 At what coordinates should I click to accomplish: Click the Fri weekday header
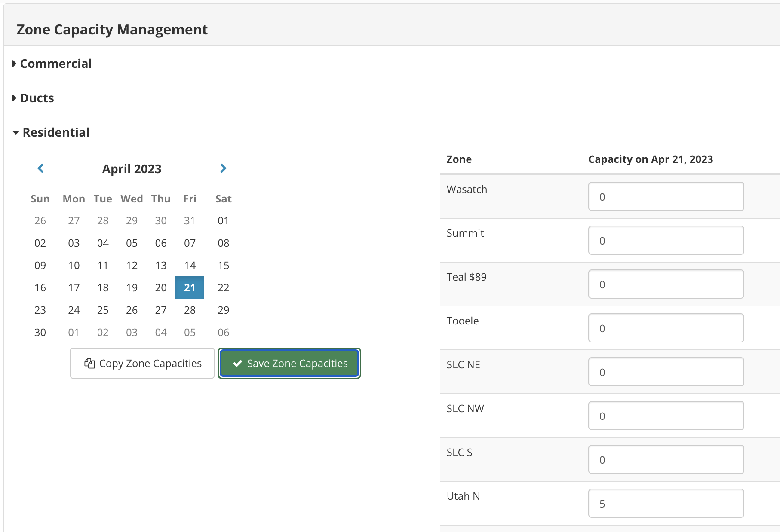pyautogui.click(x=190, y=199)
